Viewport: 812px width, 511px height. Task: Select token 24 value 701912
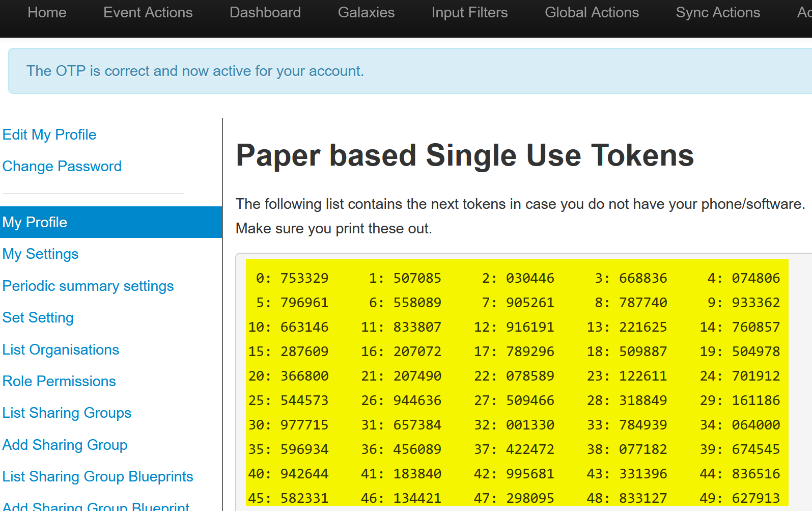756,376
